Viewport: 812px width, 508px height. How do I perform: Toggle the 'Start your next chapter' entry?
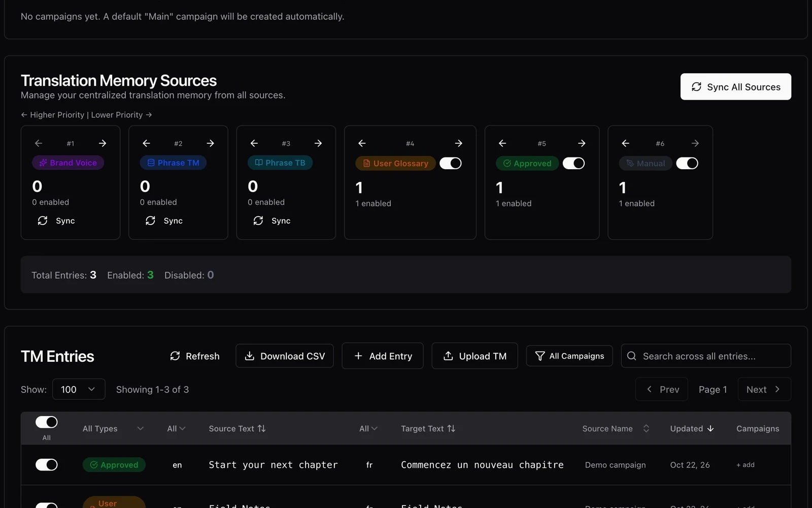(47, 465)
